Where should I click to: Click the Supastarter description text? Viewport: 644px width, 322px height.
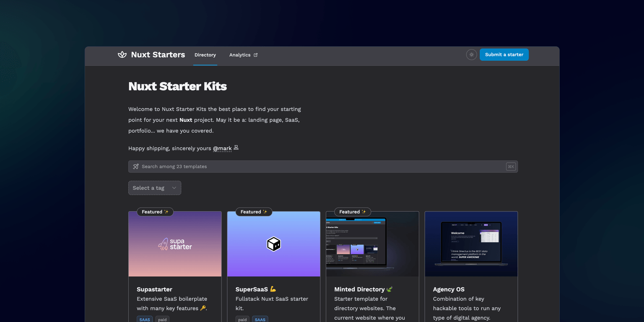(x=172, y=304)
